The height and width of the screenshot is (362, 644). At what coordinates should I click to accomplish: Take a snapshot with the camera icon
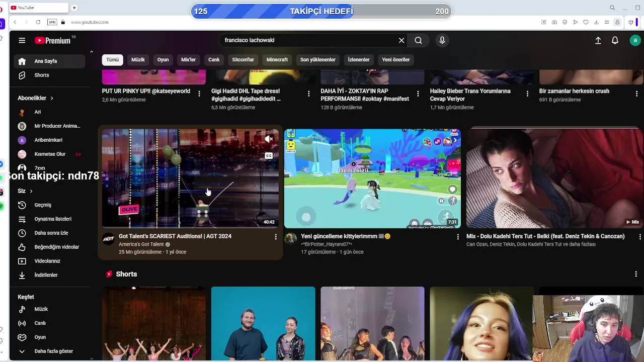pos(554,22)
